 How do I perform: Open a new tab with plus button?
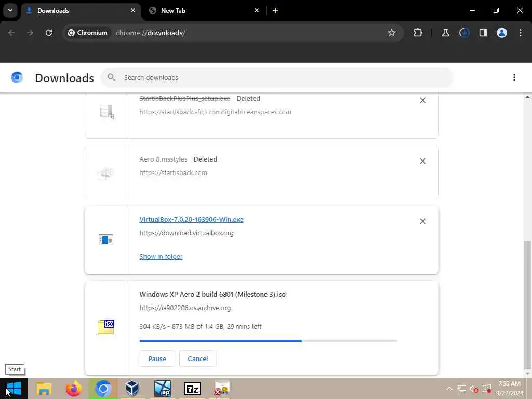click(275, 10)
